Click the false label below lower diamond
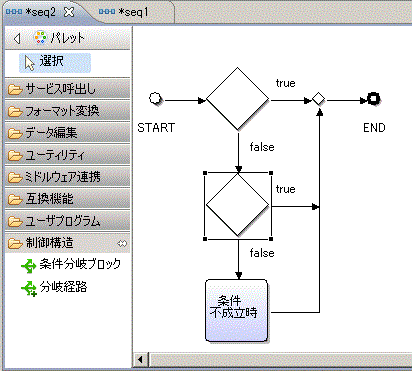 (262, 253)
